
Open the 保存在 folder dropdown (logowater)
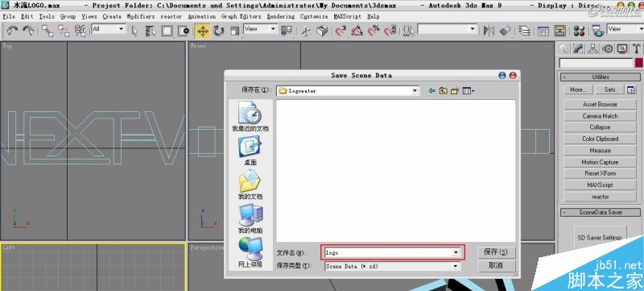tap(348, 91)
